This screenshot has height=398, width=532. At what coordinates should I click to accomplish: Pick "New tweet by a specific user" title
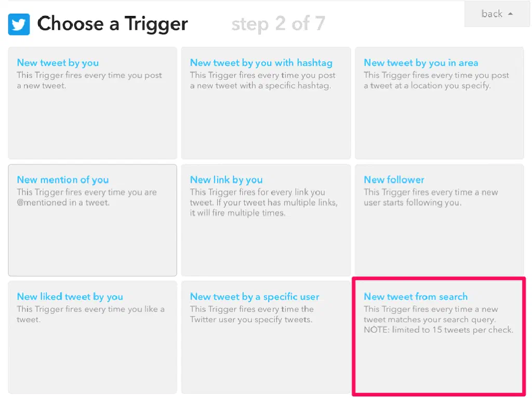(255, 297)
